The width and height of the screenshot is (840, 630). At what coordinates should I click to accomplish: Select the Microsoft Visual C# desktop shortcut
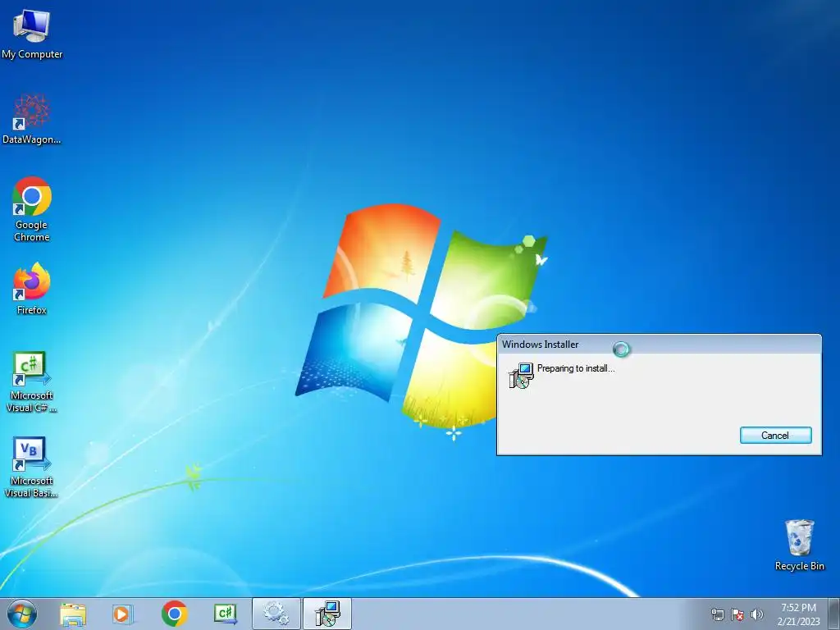tap(32, 382)
